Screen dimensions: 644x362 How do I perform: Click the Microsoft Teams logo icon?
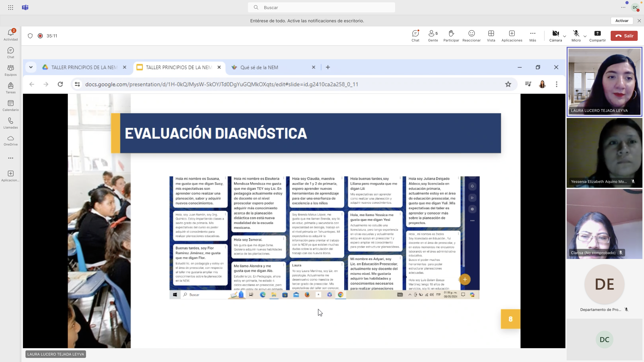pos(25,8)
